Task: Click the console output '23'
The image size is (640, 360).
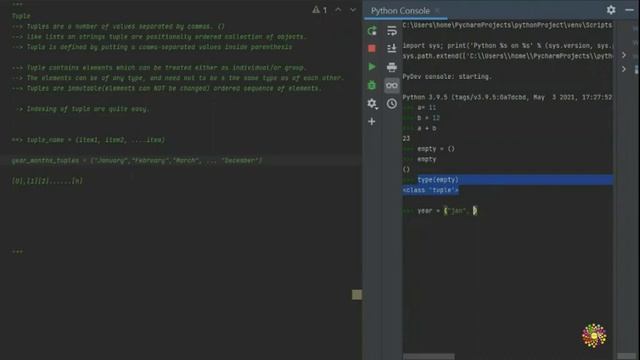Action: [406, 139]
